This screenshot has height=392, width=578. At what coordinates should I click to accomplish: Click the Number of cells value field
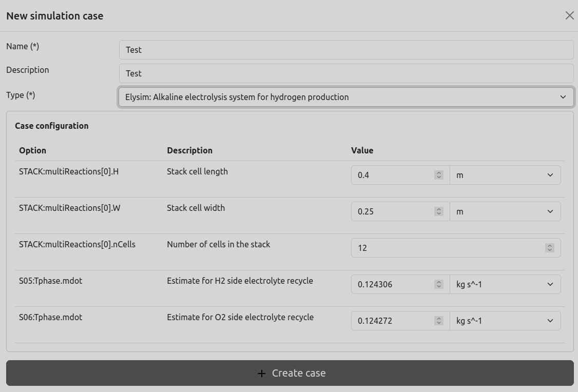[447, 248]
